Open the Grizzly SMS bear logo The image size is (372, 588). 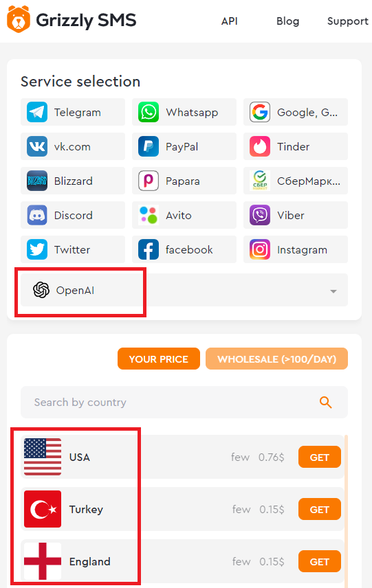point(19,19)
